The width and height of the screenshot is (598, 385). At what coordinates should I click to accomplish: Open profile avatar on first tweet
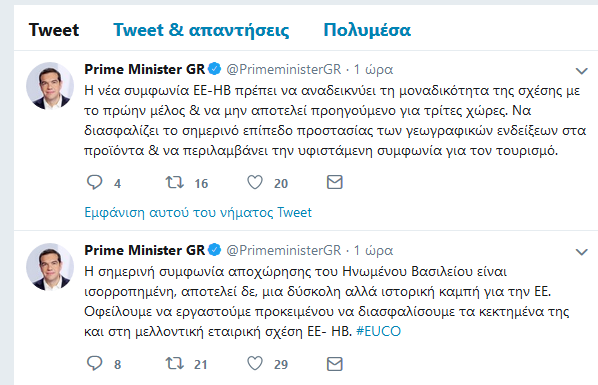pos(50,86)
